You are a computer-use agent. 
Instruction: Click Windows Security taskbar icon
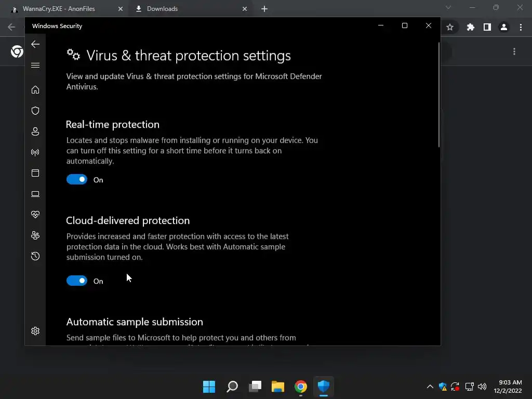tap(324, 387)
